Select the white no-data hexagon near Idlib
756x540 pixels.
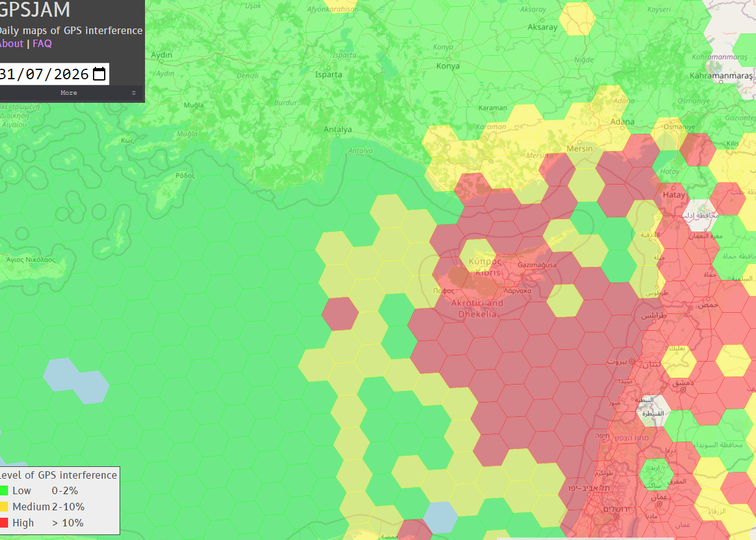click(x=699, y=215)
